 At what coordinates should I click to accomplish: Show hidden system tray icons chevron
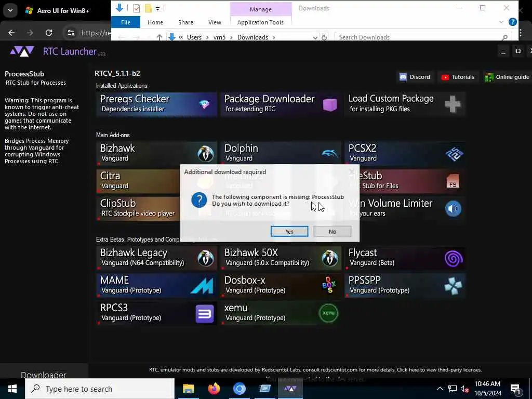440,389
